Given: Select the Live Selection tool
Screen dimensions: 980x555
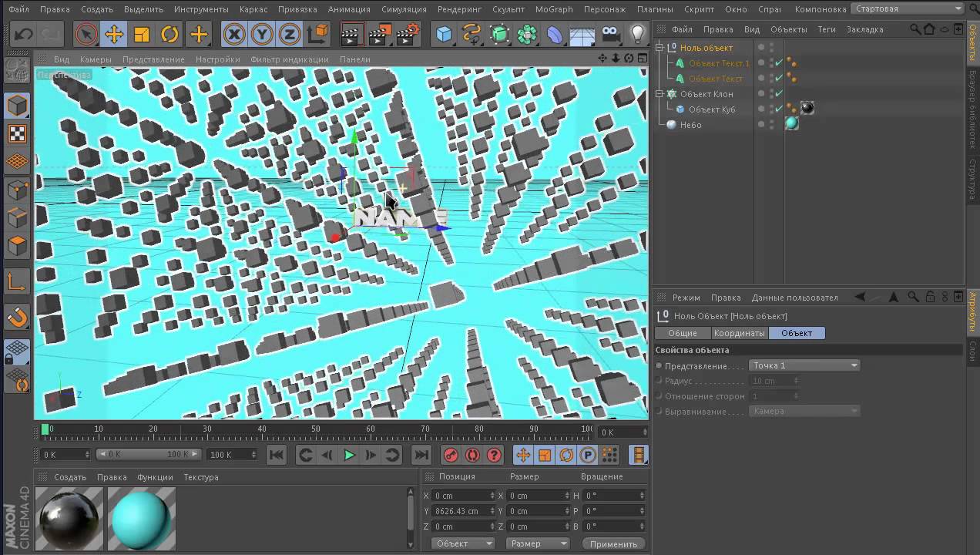Looking at the screenshot, I should (x=86, y=35).
